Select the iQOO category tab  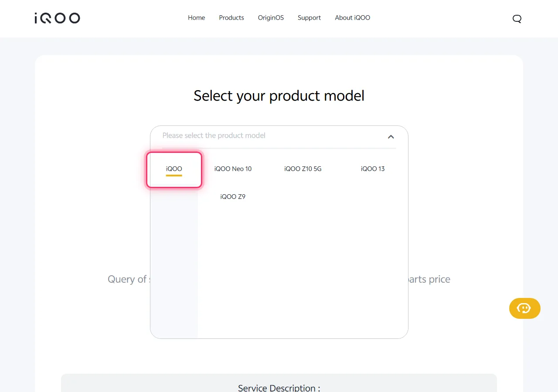[x=174, y=170]
